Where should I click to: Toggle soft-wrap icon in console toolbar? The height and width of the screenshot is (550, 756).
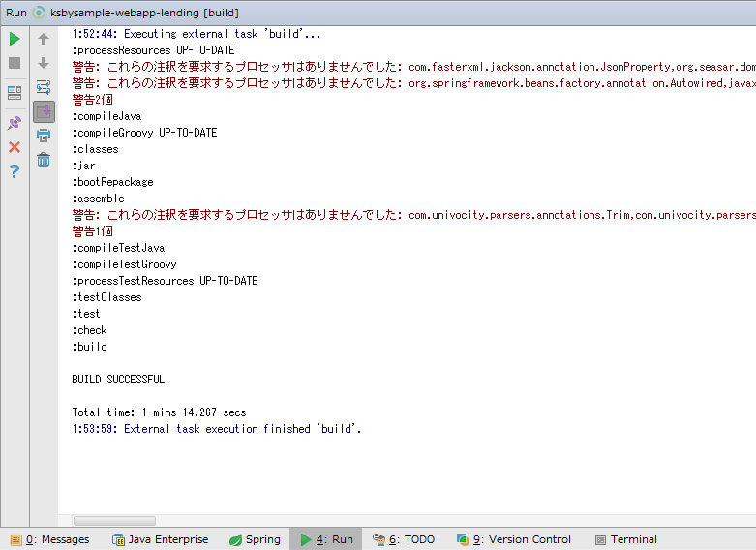[x=44, y=87]
